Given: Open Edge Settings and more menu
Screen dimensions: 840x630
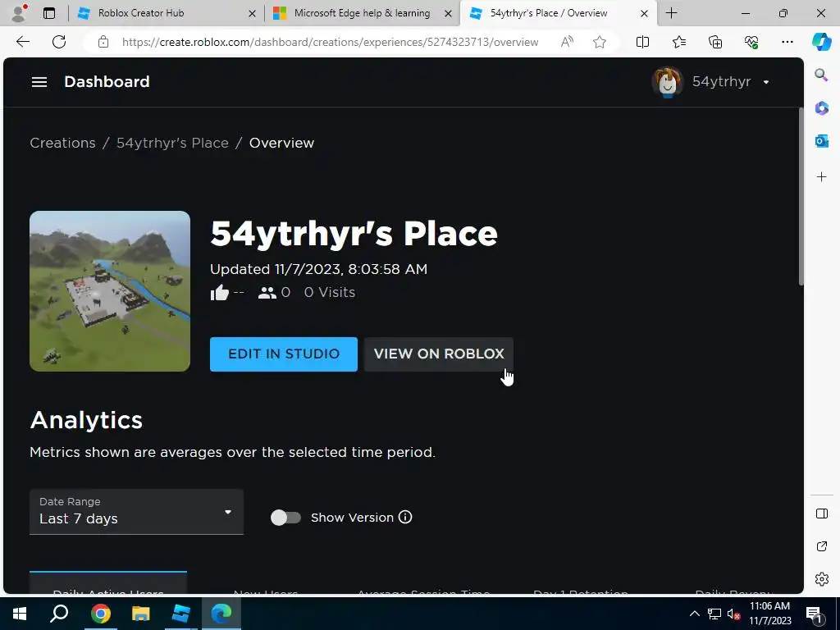Looking at the screenshot, I should (787, 42).
